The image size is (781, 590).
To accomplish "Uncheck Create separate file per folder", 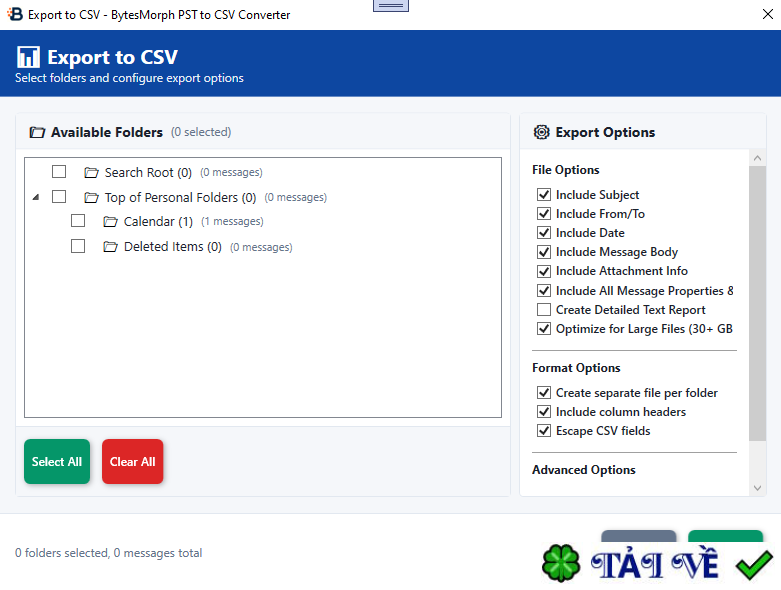I will (544, 392).
